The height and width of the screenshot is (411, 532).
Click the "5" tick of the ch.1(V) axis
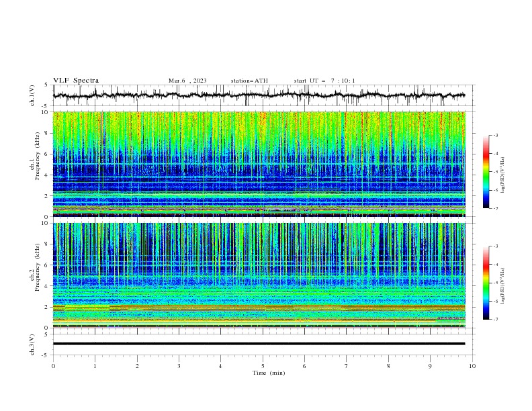point(48,85)
